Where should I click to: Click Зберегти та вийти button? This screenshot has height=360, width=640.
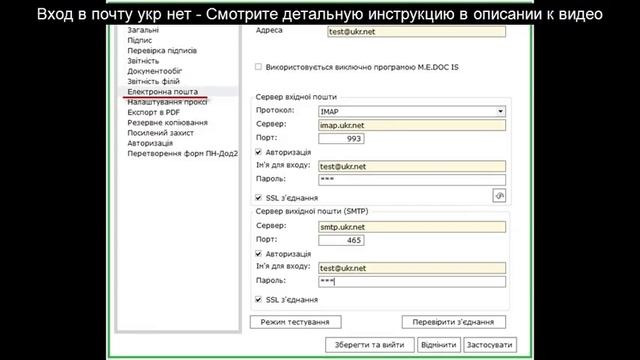(x=370, y=345)
